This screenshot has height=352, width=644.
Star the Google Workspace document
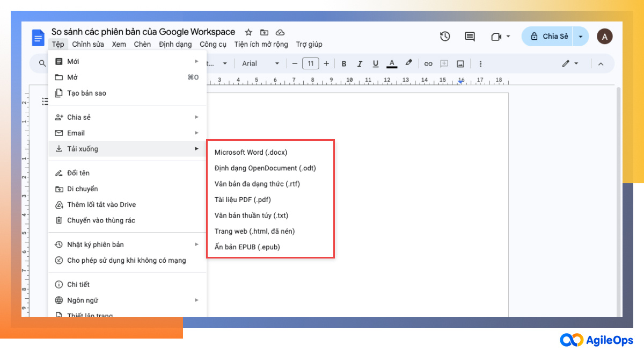(x=248, y=32)
